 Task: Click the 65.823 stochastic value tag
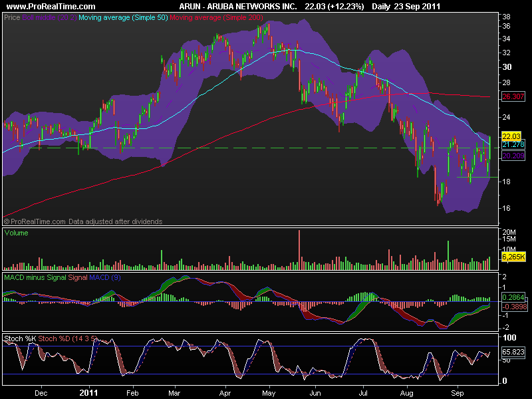[x=513, y=352]
